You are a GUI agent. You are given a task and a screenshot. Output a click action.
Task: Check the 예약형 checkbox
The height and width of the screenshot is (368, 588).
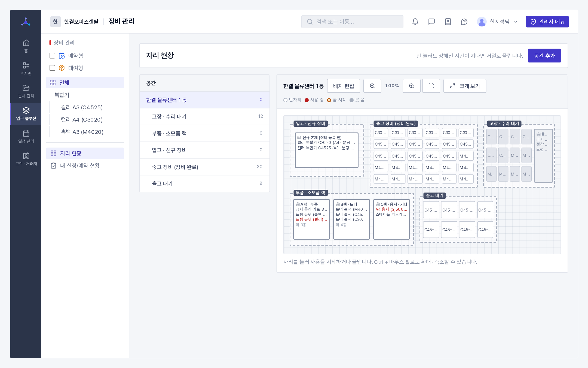52,56
